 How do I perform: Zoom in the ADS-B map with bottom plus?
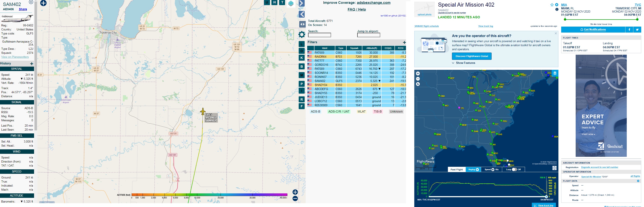[295, 192]
